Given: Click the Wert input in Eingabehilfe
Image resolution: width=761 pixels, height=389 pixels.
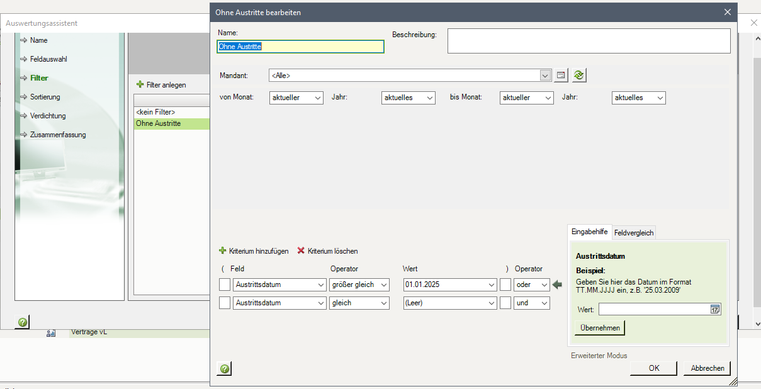Looking at the screenshot, I should pyautogui.click(x=654, y=309).
